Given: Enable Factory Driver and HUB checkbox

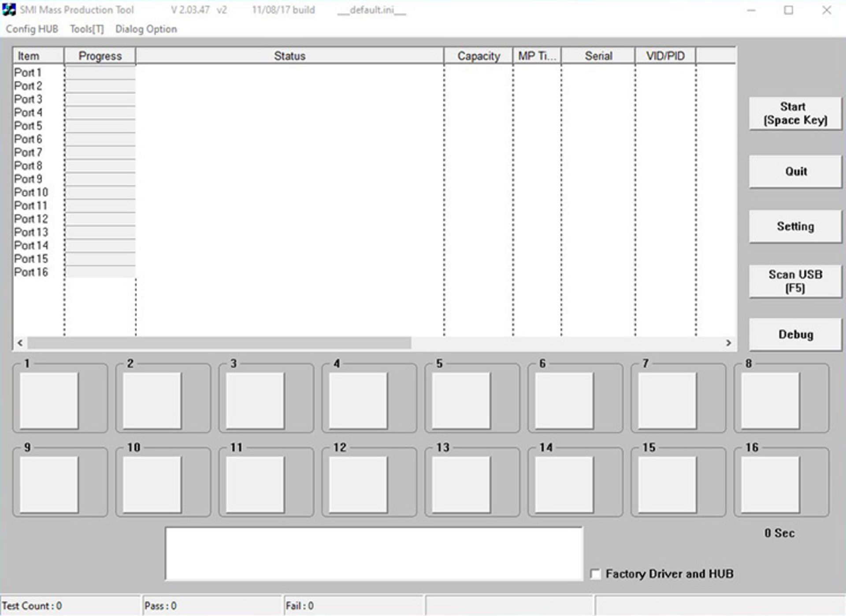Looking at the screenshot, I should (x=595, y=574).
